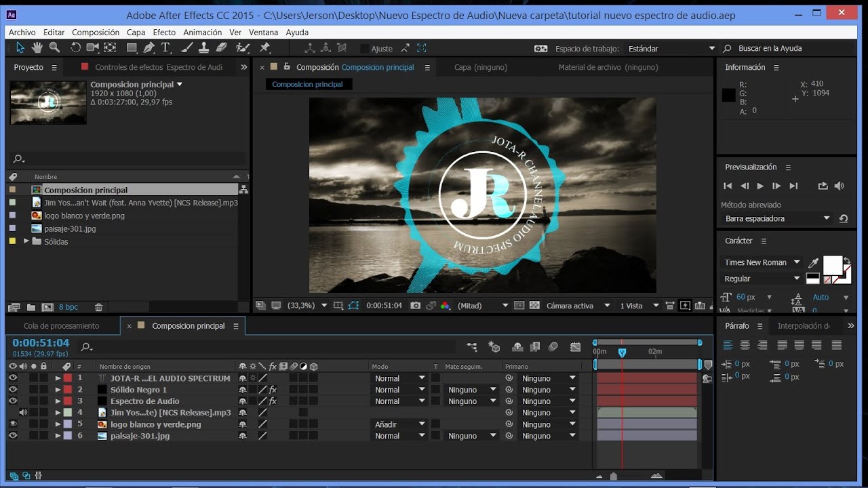Select the Horizontal Type tool
The image size is (868, 488).
[x=165, y=47]
